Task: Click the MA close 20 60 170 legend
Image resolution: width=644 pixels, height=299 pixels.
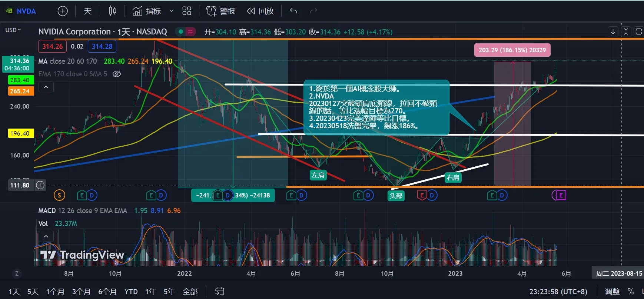Action: (68, 61)
